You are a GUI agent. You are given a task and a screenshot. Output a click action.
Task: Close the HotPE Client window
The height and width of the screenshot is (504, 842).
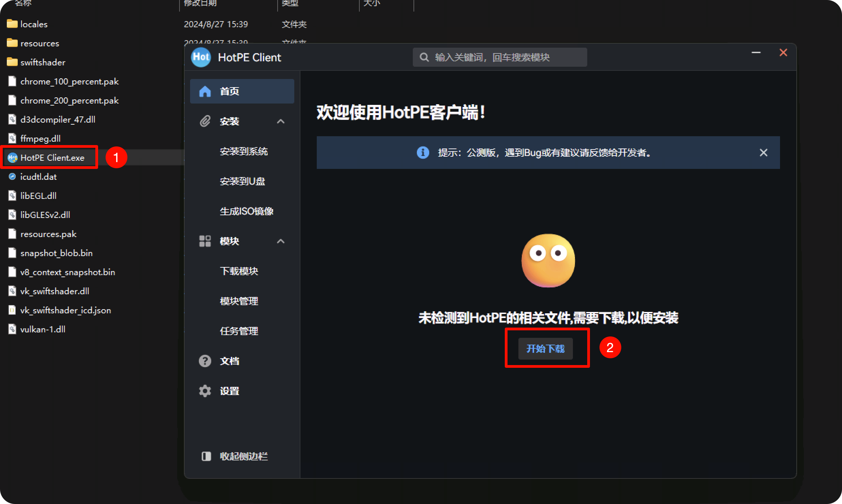click(783, 52)
